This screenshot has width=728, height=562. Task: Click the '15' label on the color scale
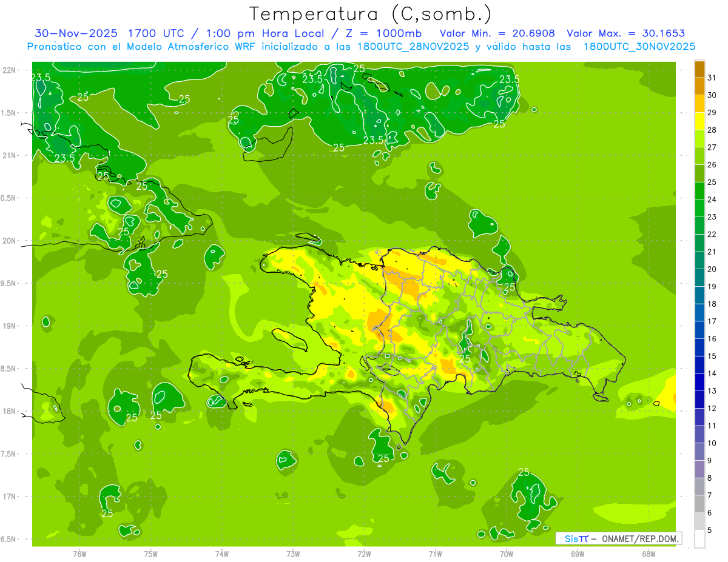pyautogui.click(x=712, y=356)
